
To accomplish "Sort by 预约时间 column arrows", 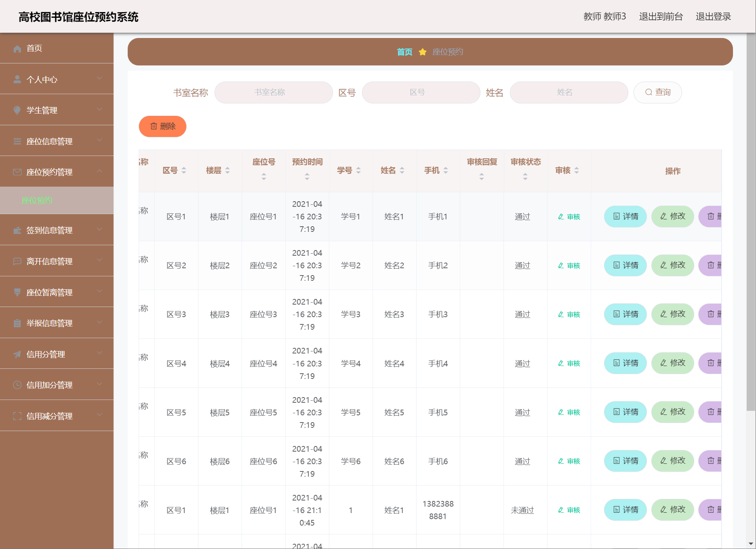I will pos(307,177).
